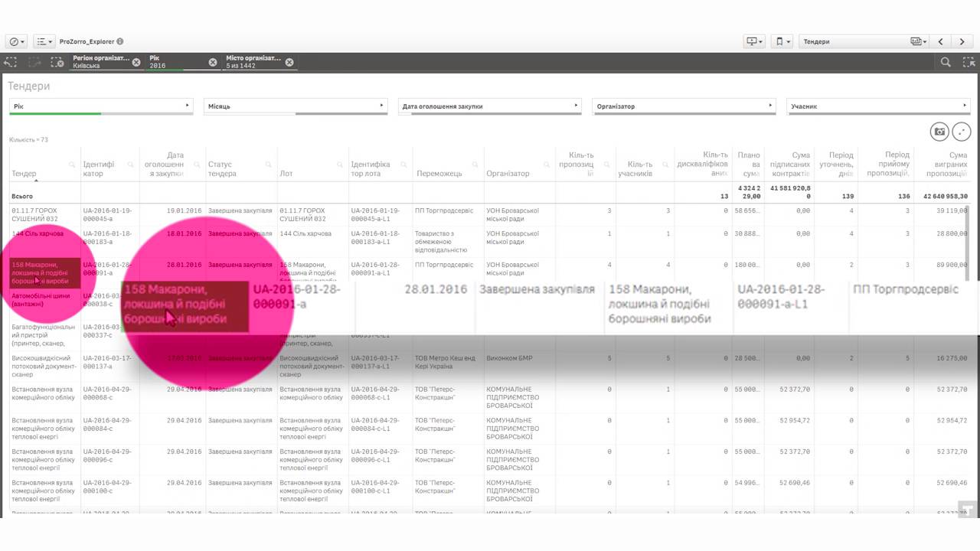This screenshot has width=980, height=551.
Task: Sort by Сума виграних пропозицій header
Action: point(946,165)
